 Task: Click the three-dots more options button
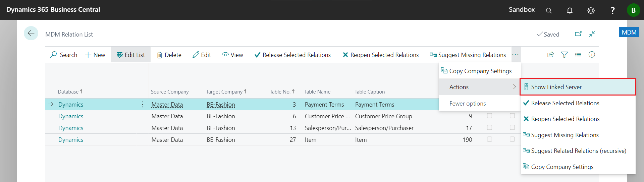(516, 55)
